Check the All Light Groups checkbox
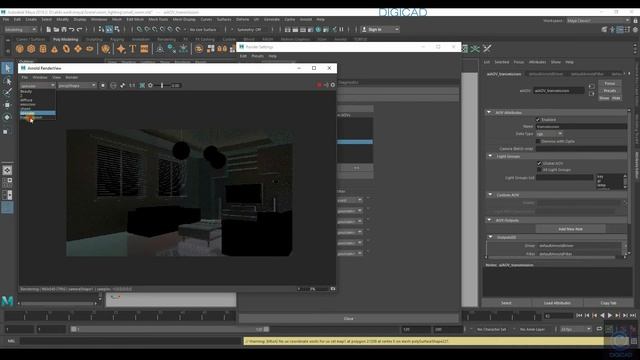Screen dimensions: 640x360 pyautogui.click(x=539, y=169)
